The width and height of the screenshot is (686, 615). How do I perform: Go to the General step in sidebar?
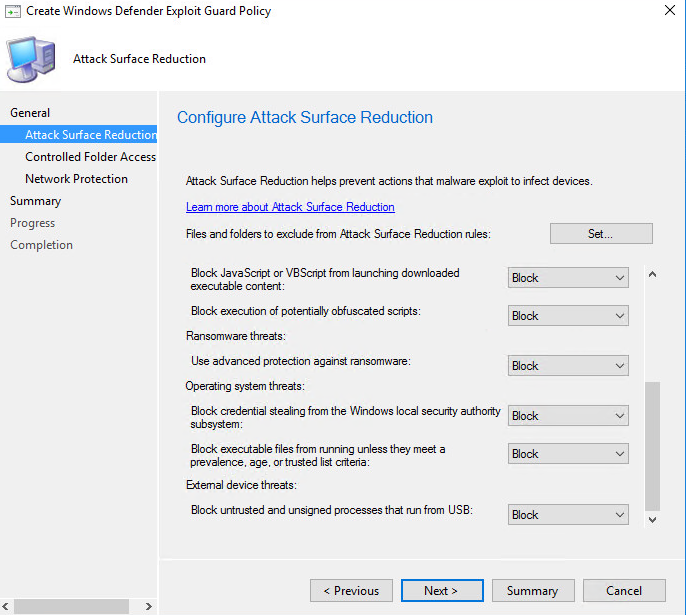pyautogui.click(x=30, y=113)
